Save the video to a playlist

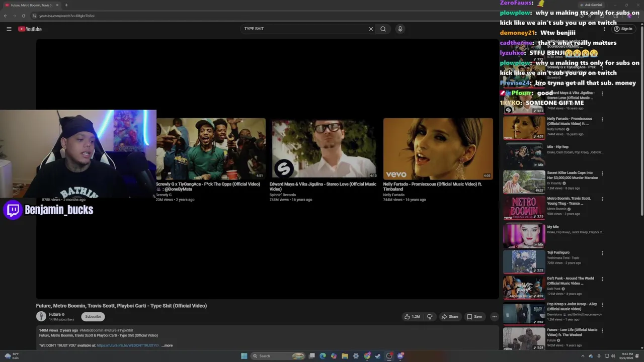coord(474,317)
